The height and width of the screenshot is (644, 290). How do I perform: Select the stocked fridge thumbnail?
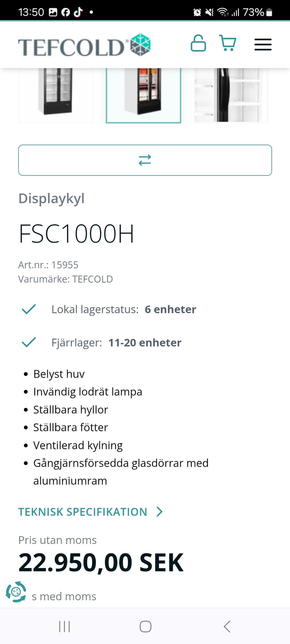point(143,95)
